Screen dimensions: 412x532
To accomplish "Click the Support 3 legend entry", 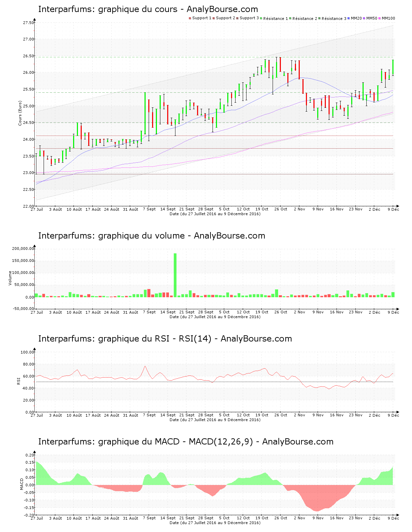I will click(x=248, y=18).
